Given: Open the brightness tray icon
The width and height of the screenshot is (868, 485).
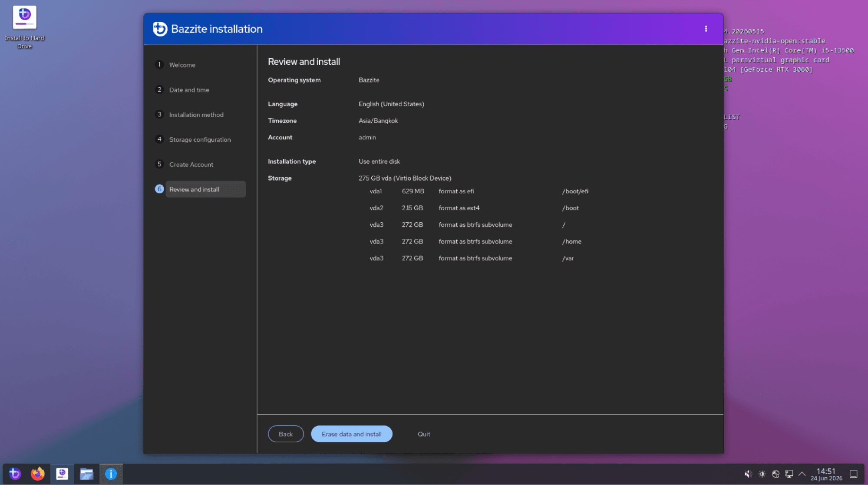Looking at the screenshot, I should point(762,474).
